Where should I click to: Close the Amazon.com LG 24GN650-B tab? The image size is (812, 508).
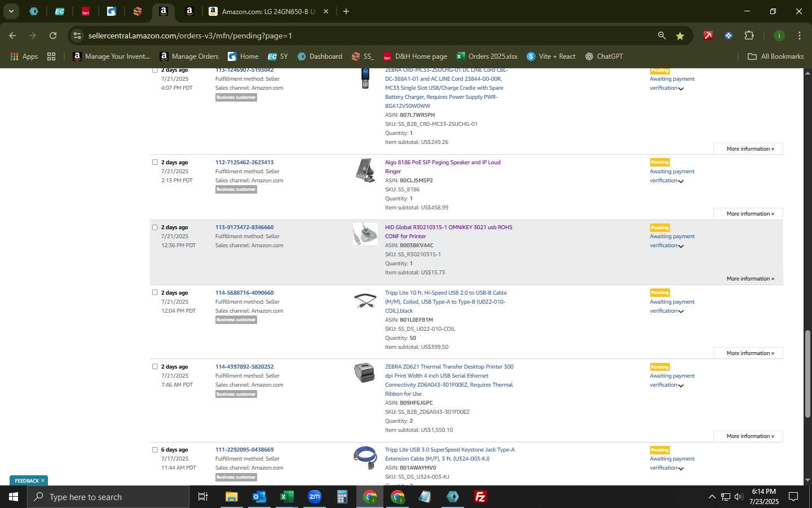point(325,11)
